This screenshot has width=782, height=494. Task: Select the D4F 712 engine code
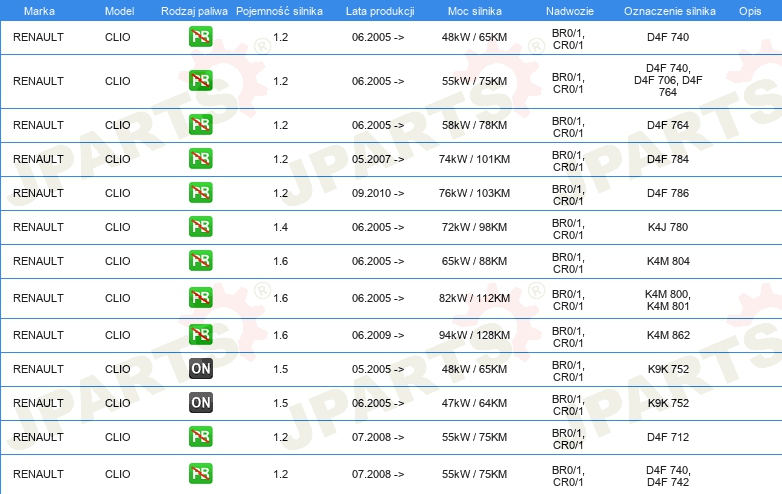668,437
